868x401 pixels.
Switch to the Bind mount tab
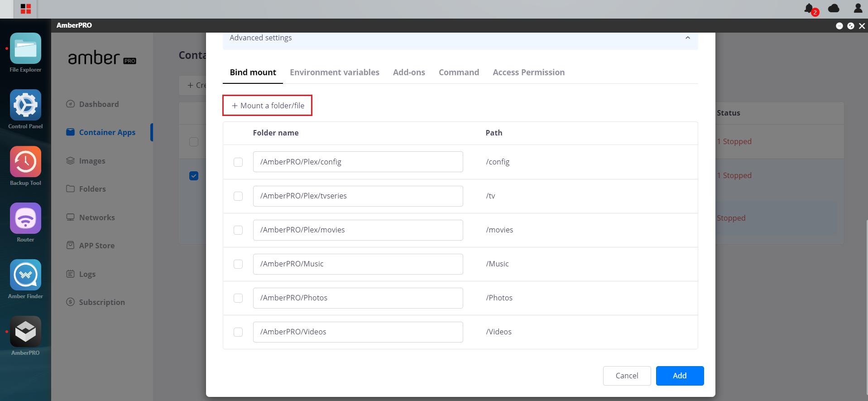click(253, 72)
